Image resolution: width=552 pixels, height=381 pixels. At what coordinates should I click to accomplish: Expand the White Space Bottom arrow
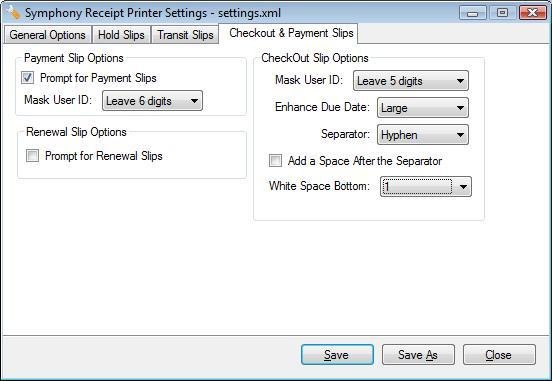click(463, 187)
